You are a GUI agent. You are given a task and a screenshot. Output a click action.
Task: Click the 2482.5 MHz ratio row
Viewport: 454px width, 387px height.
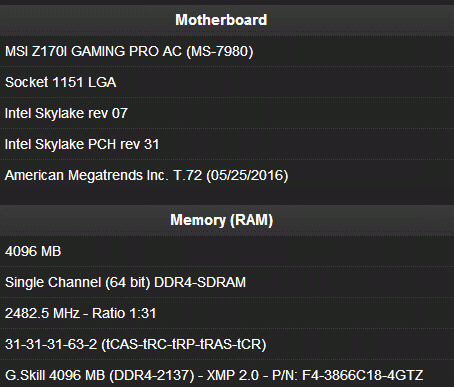click(227, 313)
